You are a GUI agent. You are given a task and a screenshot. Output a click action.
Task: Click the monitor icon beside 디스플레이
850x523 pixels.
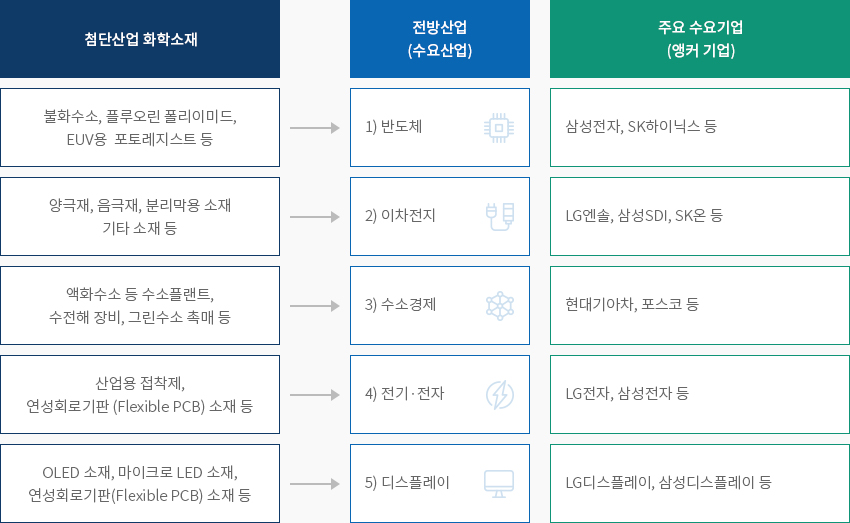pyautogui.click(x=499, y=484)
